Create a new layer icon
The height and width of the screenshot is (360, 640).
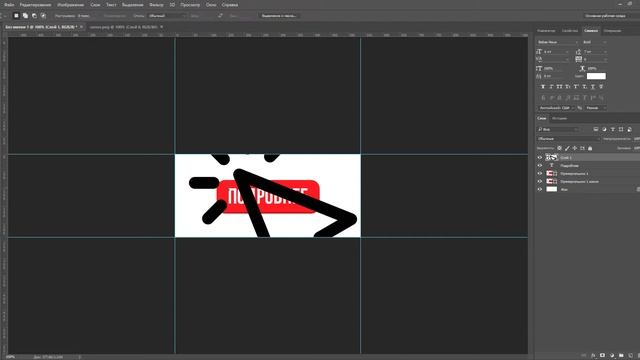[631, 356]
